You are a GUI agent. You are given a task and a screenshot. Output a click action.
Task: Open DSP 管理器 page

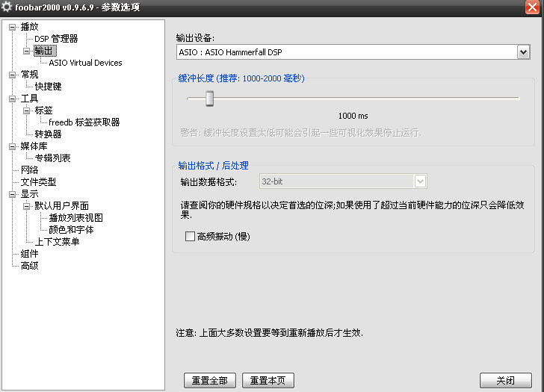pos(56,39)
